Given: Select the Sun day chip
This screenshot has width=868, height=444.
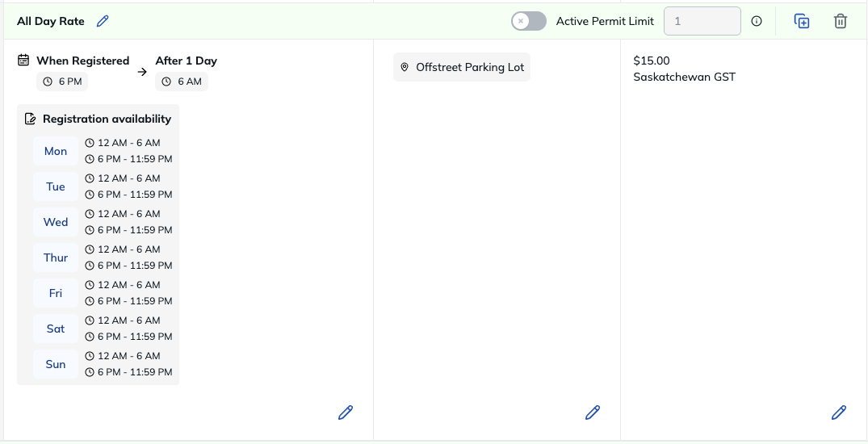Looking at the screenshot, I should 56,364.
